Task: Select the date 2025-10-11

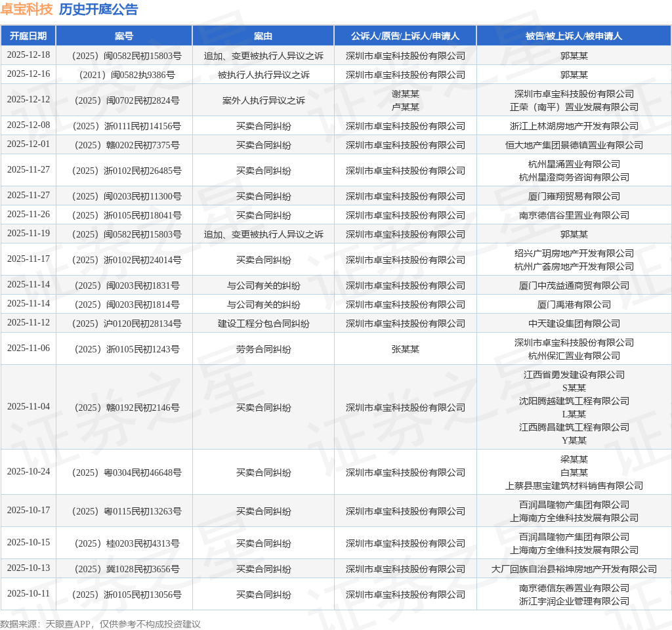Action: tap(28, 593)
